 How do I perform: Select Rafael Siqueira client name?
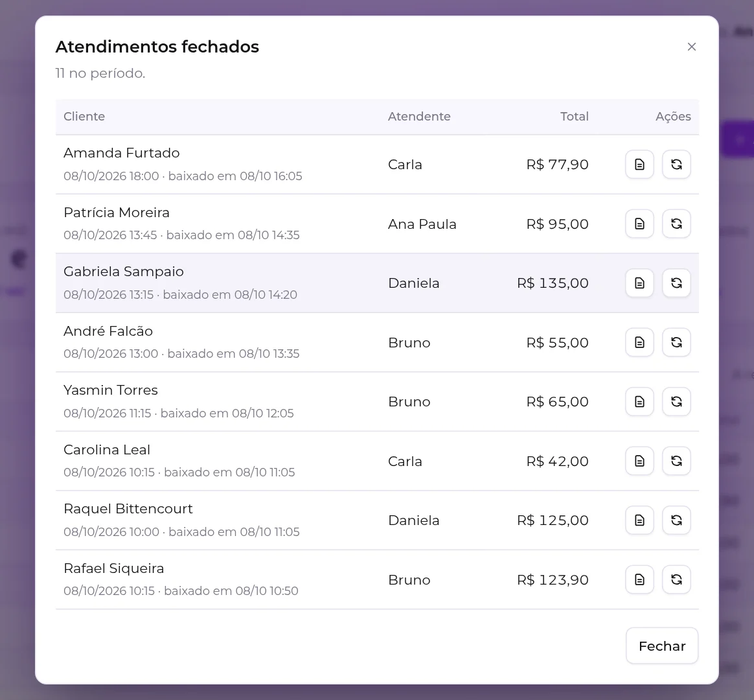point(113,568)
